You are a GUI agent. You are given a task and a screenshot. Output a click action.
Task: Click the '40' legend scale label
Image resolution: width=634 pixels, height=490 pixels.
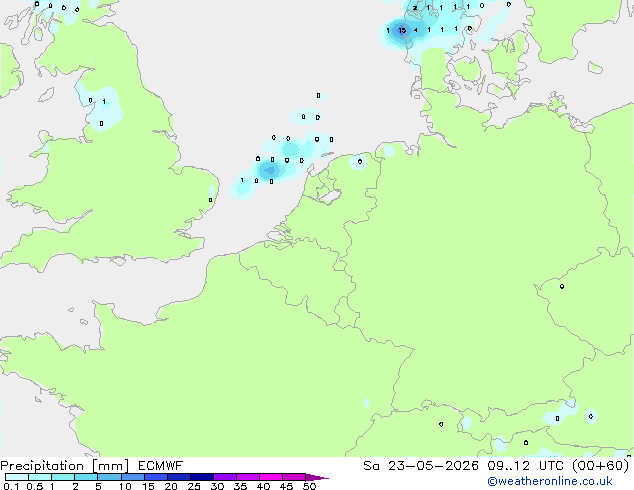[x=263, y=486]
